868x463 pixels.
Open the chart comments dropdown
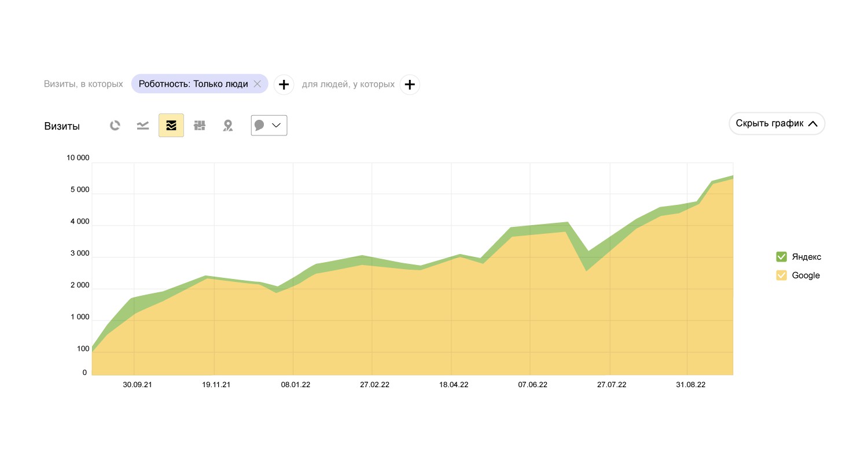click(269, 125)
